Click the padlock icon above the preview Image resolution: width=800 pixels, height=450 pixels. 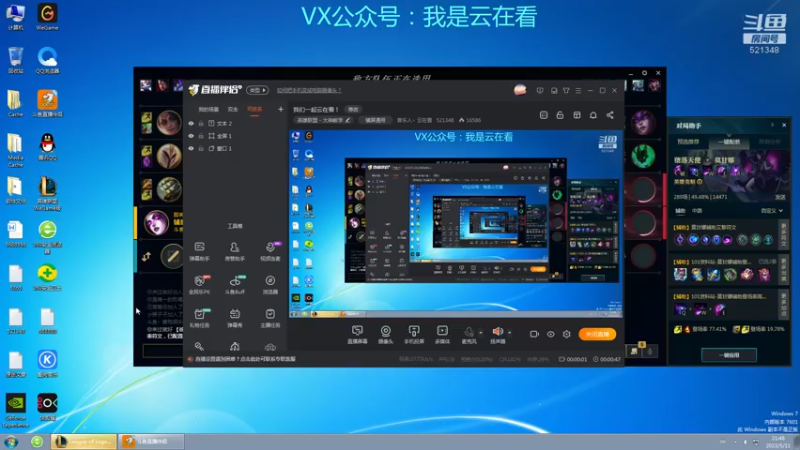pos(560,115)
